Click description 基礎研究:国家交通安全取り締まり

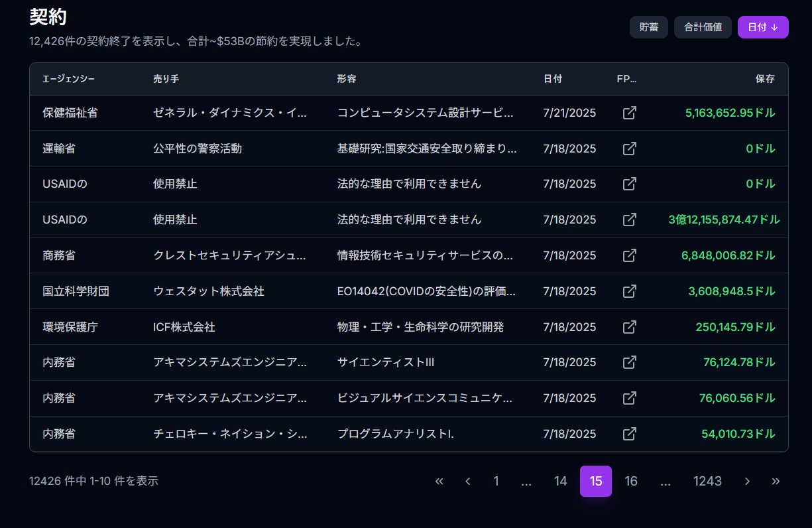(x=427, y=149)
